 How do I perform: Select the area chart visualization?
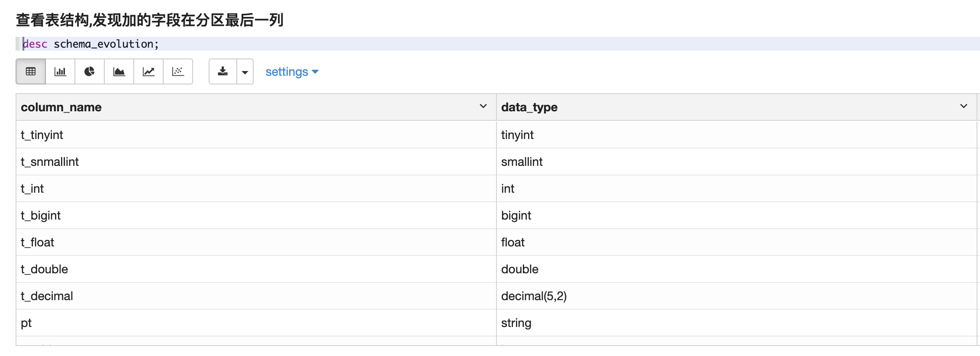pyautogui.click(x=119, y=71)
